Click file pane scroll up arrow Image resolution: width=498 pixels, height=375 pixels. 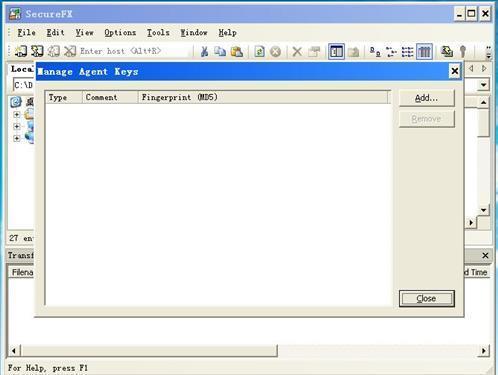coord(483,103)
